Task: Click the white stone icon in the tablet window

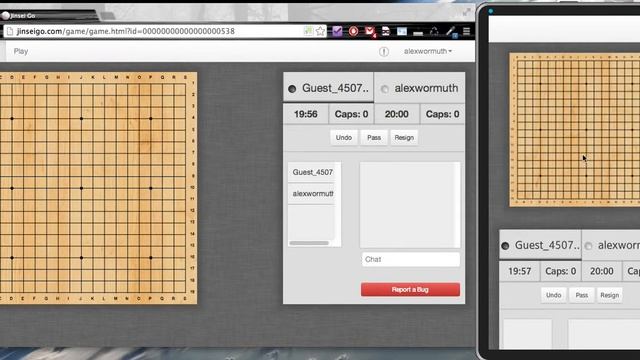Action: [588, 246]
